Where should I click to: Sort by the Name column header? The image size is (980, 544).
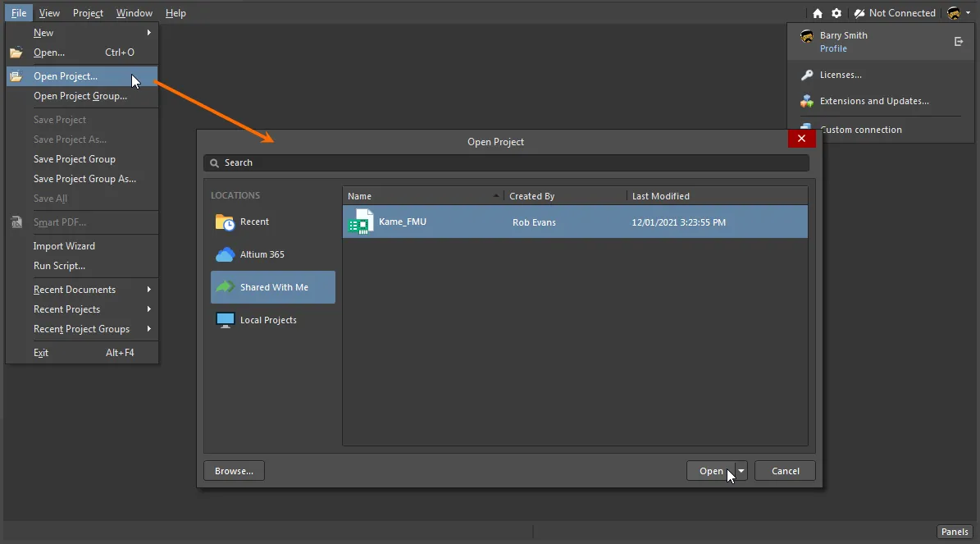(423, 196)
